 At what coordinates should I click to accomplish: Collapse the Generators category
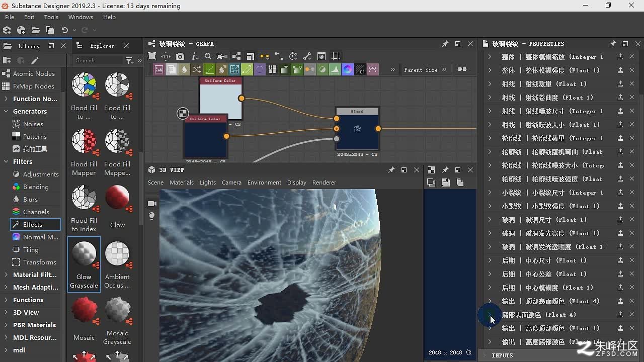click(x=6, y=111)
